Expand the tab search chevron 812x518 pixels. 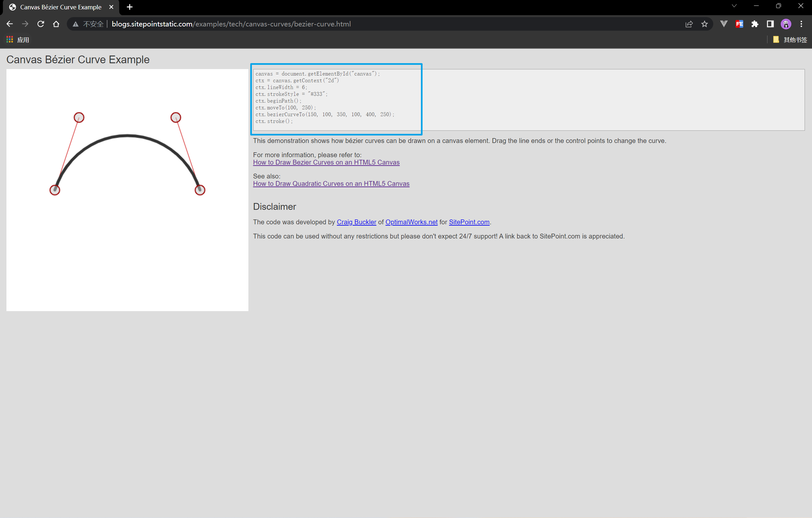734,6
